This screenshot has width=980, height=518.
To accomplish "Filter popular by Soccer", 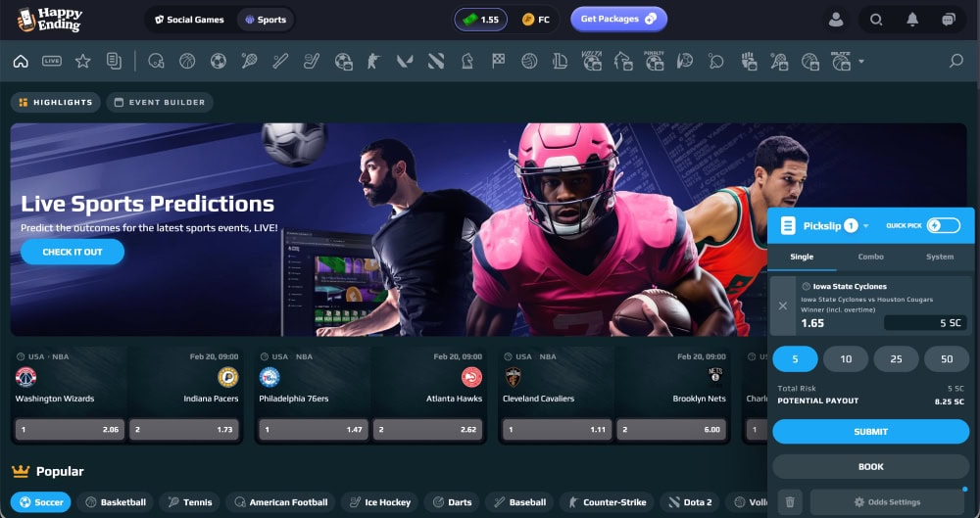I will tap(40, 501).
